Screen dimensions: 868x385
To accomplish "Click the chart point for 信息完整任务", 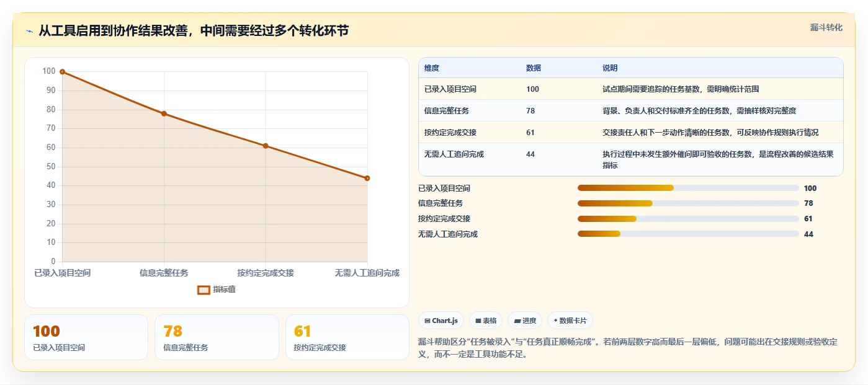I will [x=164, y=113].
